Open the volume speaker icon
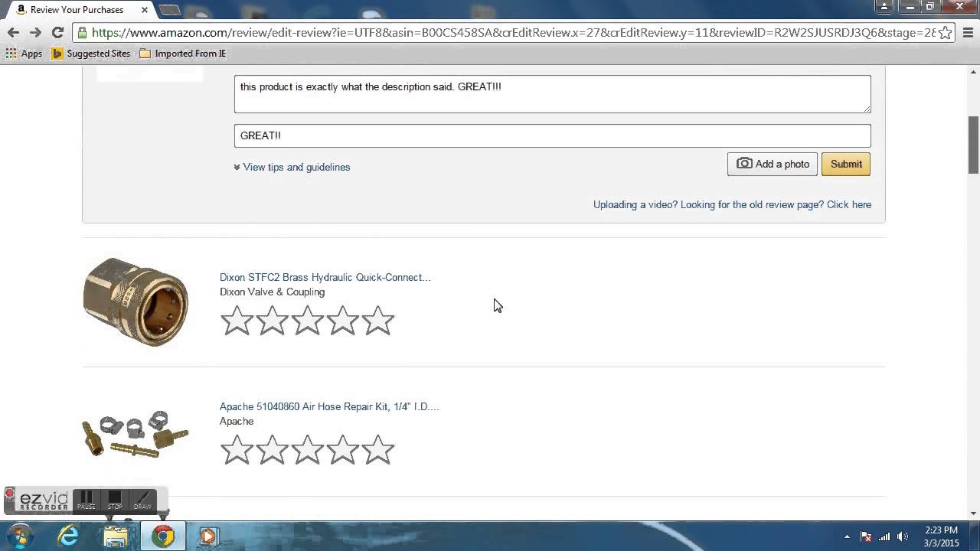This screenshot has height=551, width=980. pyautogui.click(x=903, y=536)
